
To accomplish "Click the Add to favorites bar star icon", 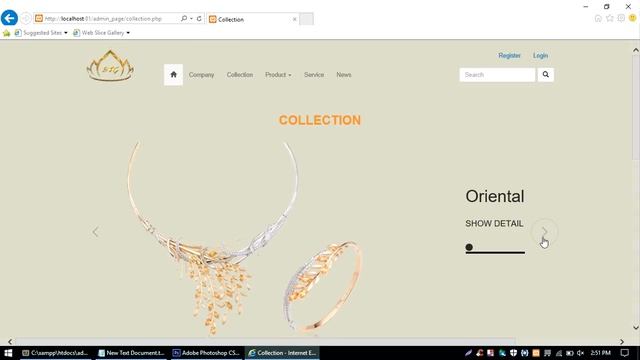I will 7,33.
